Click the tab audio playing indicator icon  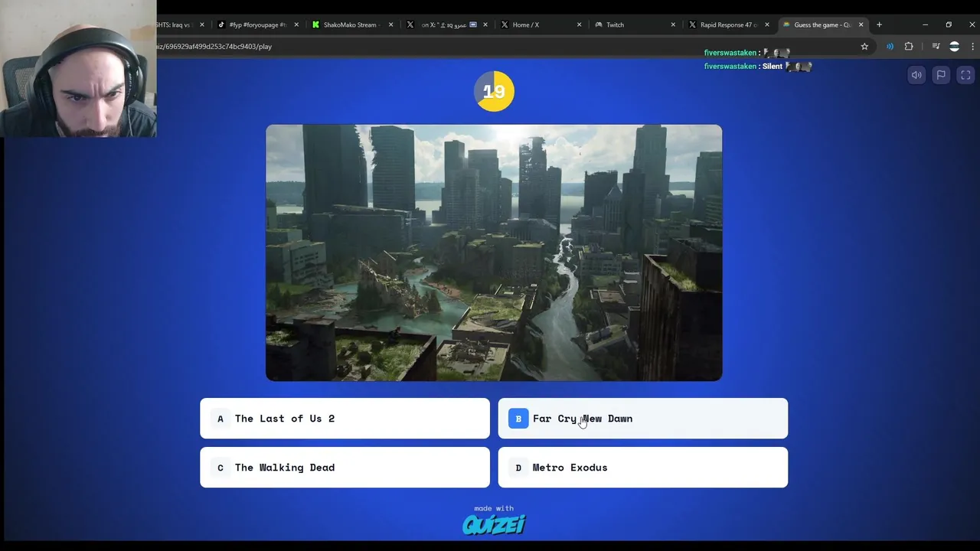[890, 47]
